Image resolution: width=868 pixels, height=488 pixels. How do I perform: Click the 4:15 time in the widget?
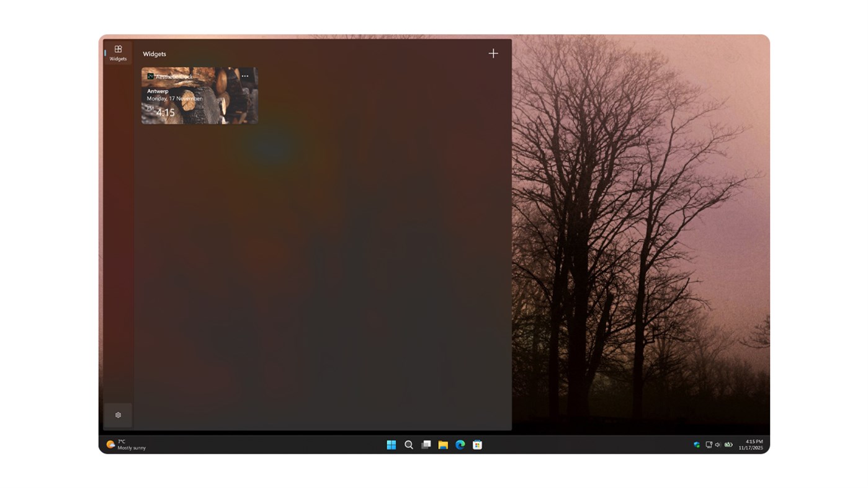(x=166, y=113)
